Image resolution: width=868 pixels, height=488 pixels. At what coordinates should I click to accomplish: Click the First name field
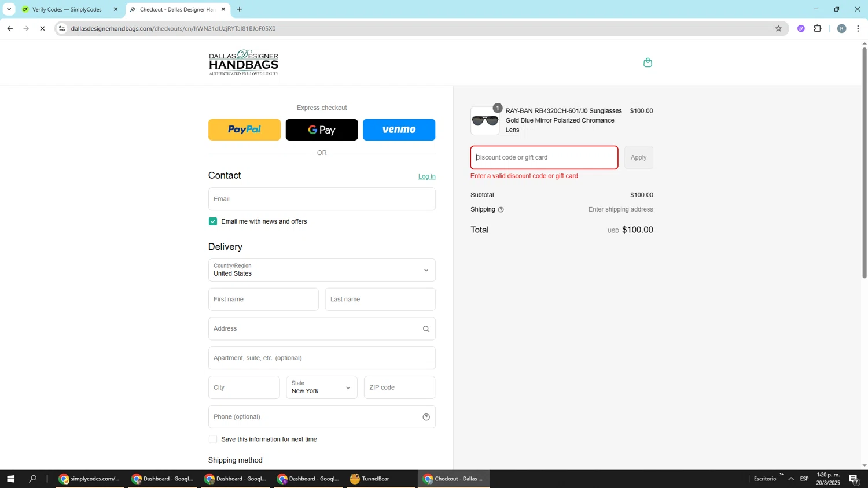[263, 300]
